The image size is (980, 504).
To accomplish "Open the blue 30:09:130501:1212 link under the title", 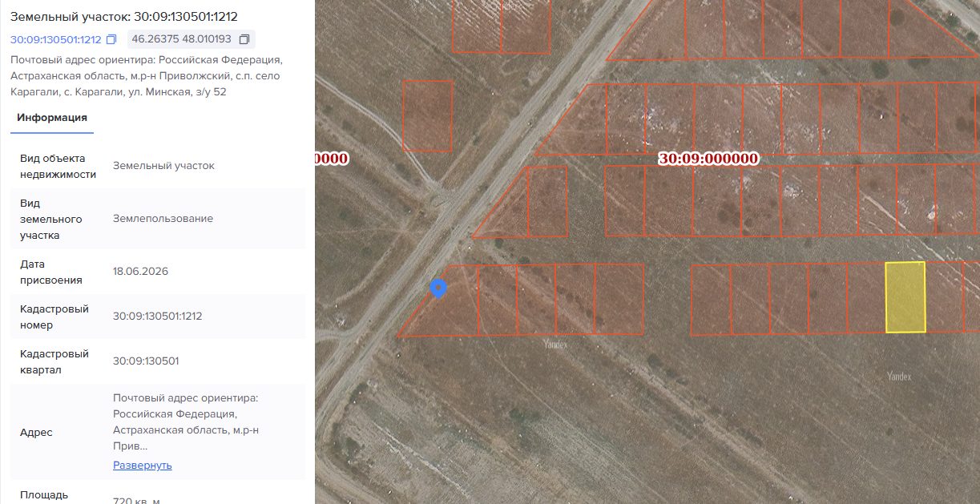I will [x=56, y=39].
